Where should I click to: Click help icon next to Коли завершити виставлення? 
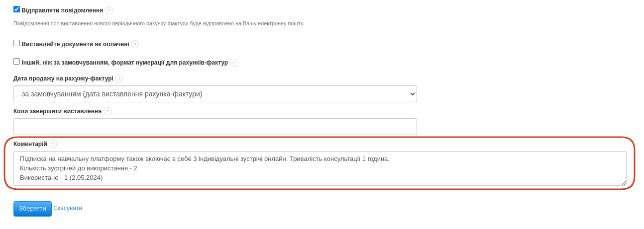coord(107,111)
